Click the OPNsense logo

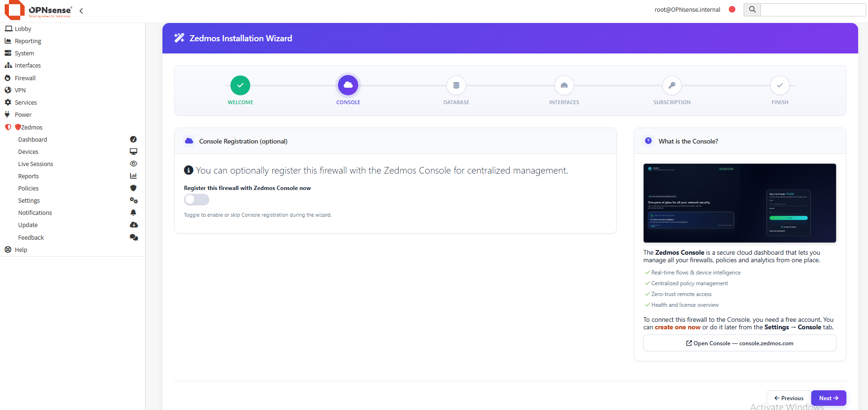[38, 10]
